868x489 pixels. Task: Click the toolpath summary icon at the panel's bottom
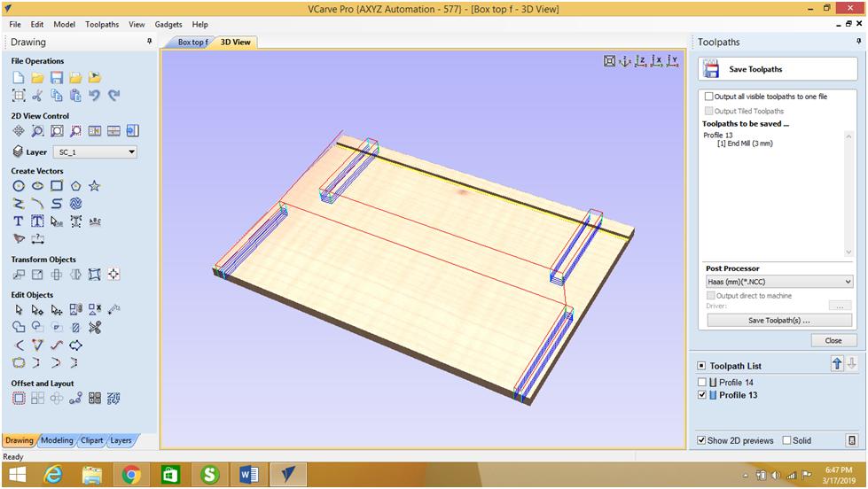coord(852,440)
